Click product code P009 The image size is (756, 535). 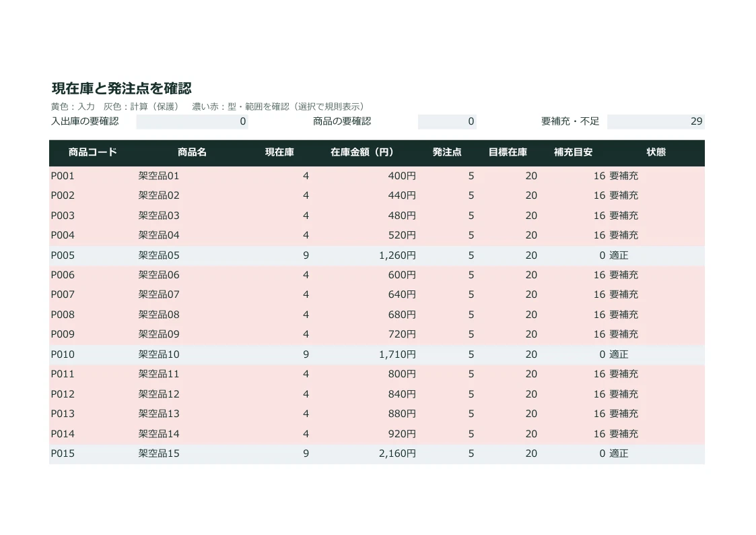[63, 334]
